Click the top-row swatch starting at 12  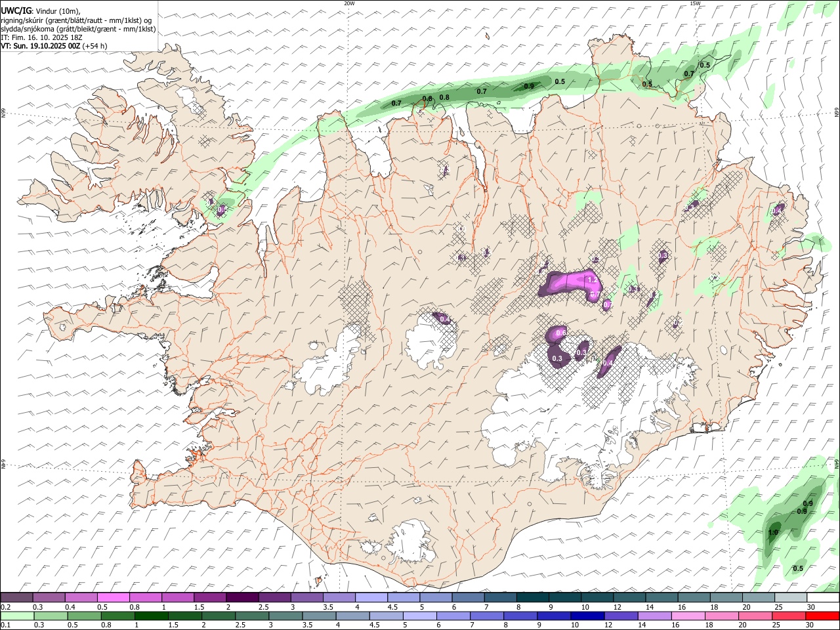click(x=630, y=598)
